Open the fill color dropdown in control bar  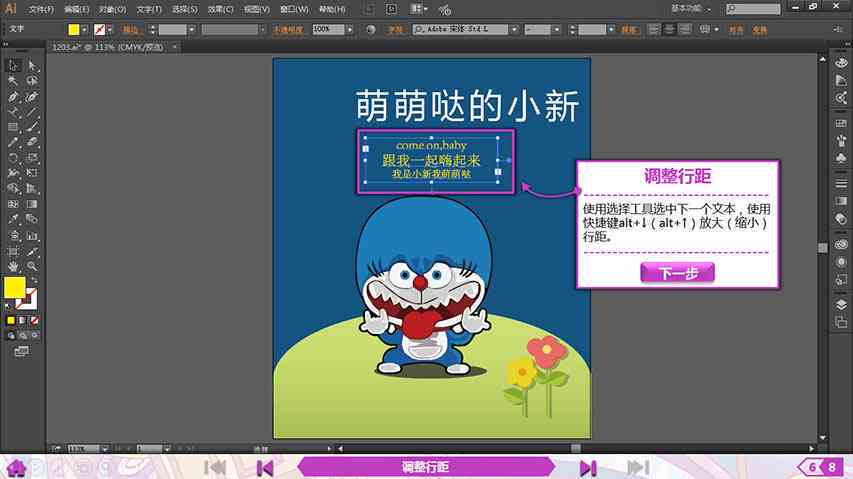tap(84, 29)
